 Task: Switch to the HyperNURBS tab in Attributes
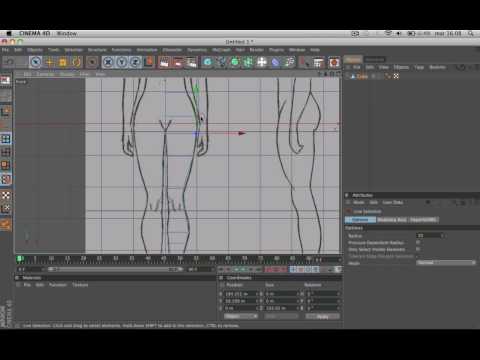(423, 220)
